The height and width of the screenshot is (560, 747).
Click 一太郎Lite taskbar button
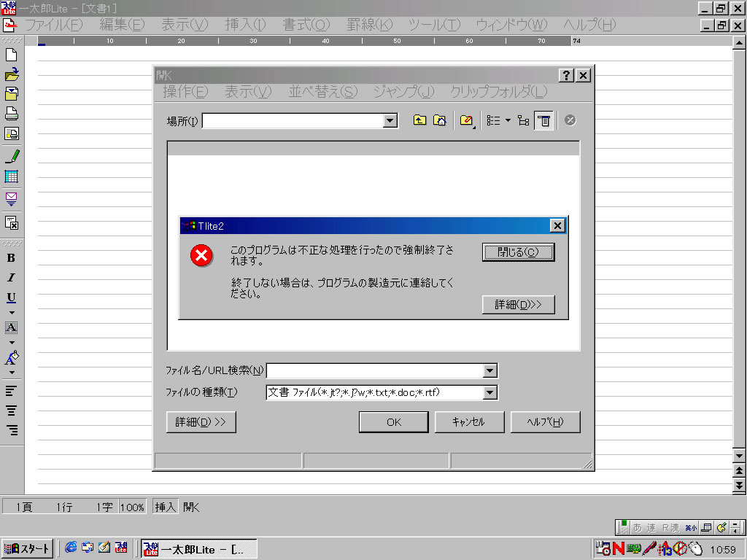click(199, 549)
